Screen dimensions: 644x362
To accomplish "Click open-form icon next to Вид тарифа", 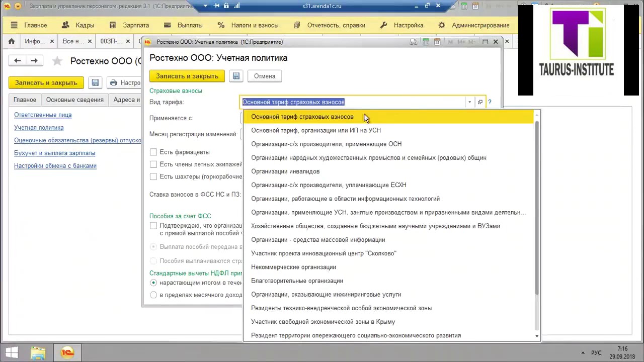I will 480,102.
